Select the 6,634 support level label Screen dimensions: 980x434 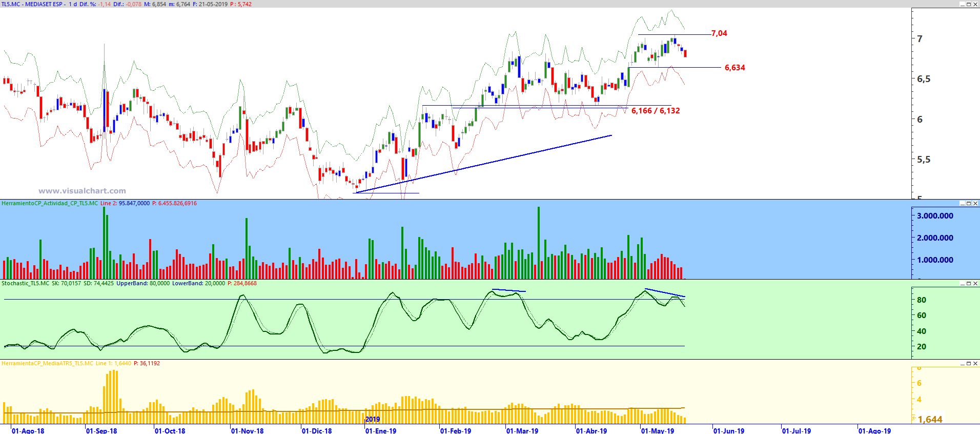tap(734, 68)
